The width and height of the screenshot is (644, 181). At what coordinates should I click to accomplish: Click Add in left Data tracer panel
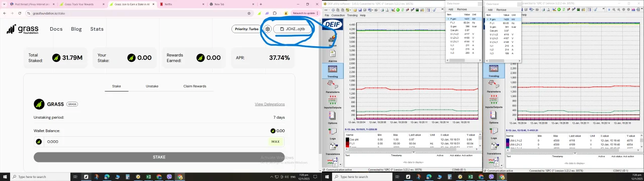tap(451, 10)
